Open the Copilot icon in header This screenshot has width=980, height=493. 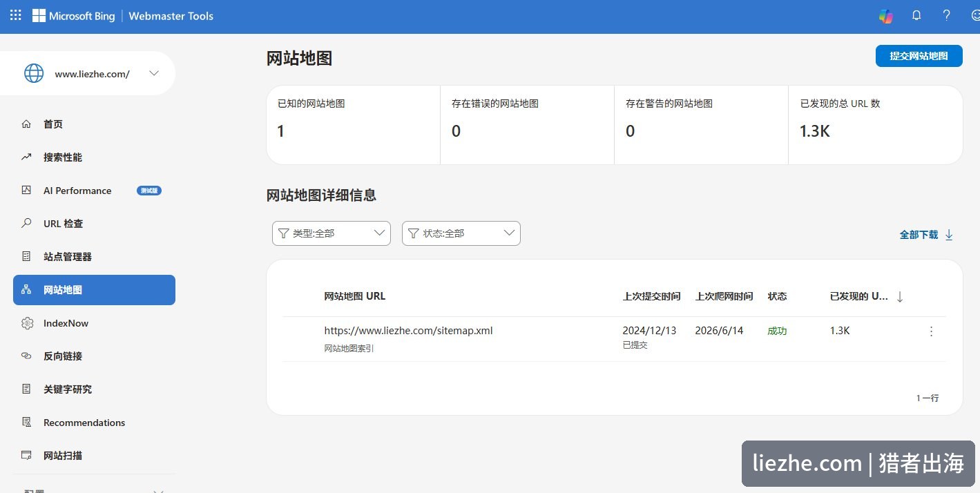[885, 16]
